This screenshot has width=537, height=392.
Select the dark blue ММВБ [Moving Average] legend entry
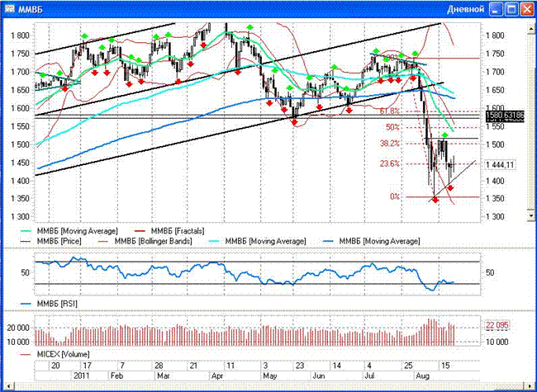371,241
